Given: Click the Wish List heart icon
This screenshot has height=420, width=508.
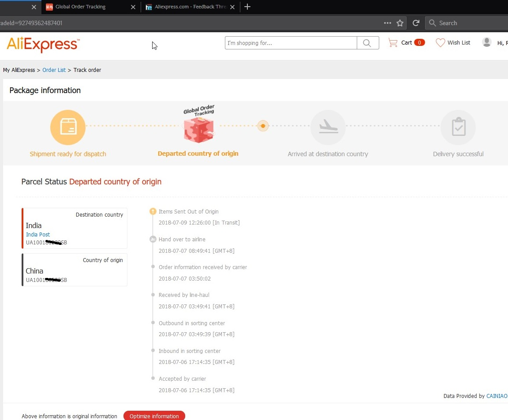Looking at the screenshot, I should click(440, 43).
